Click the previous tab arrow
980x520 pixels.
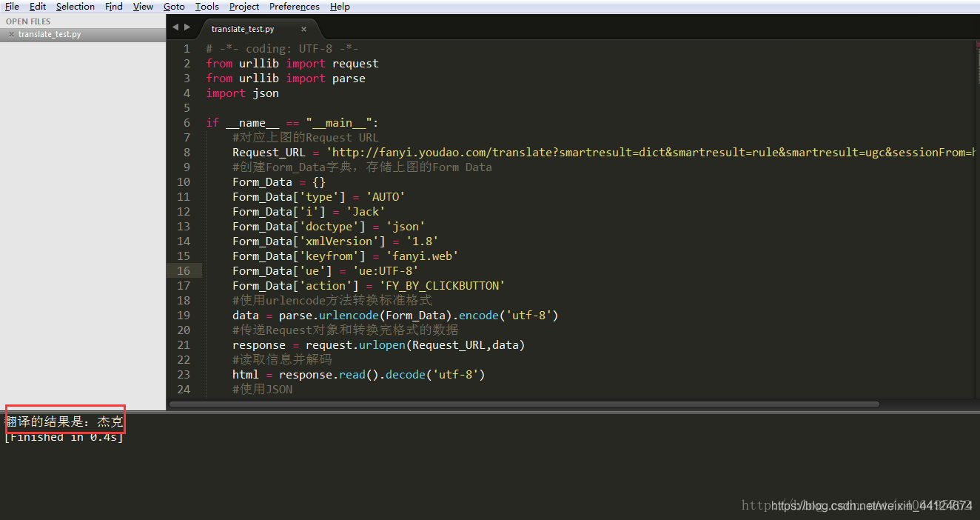point(175,27)
